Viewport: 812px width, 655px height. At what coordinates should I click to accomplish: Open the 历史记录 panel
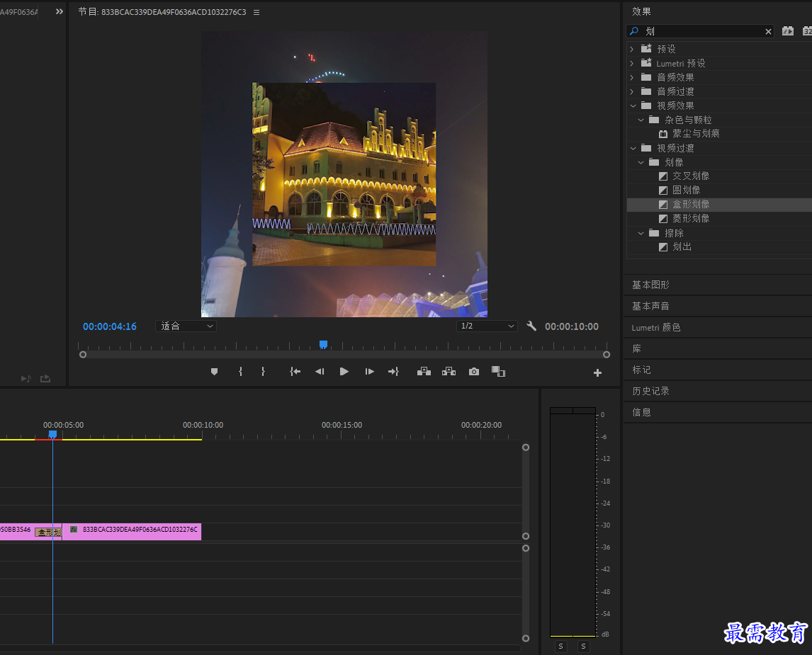click(650, 391)
